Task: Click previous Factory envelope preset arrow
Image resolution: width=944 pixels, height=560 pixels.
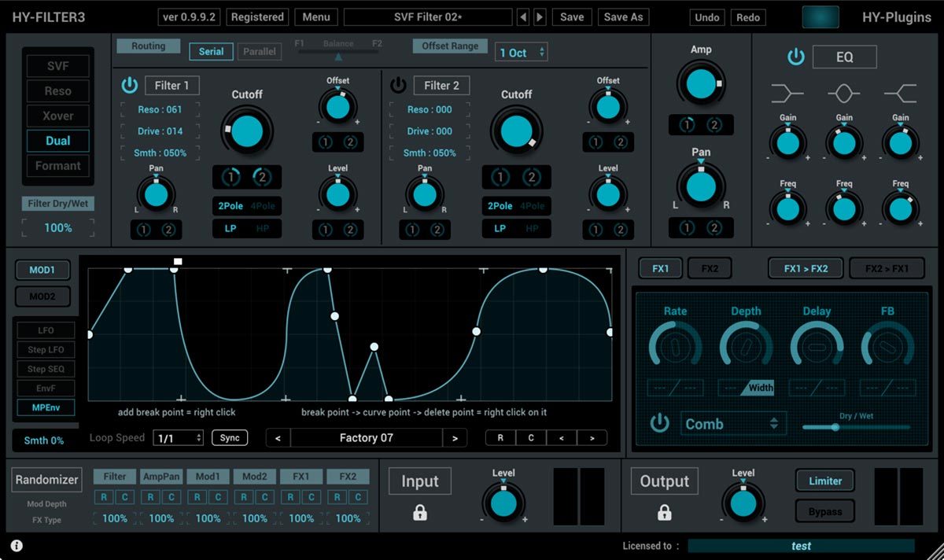Action: coord(278,438)
